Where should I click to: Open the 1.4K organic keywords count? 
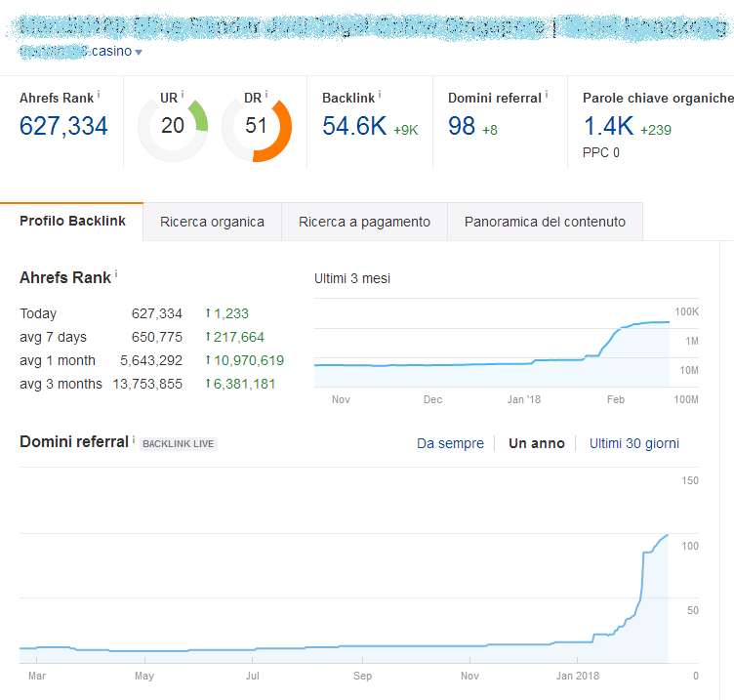(x=608, y=126)
